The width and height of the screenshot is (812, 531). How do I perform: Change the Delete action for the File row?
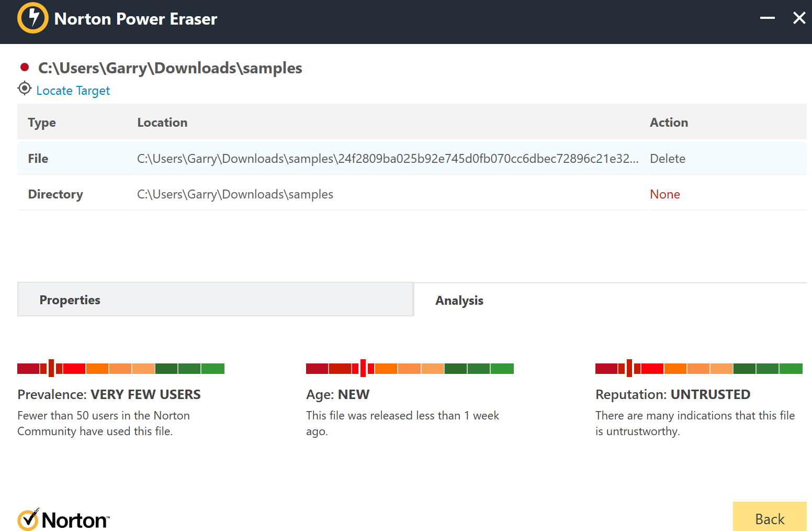pos(668,159)
